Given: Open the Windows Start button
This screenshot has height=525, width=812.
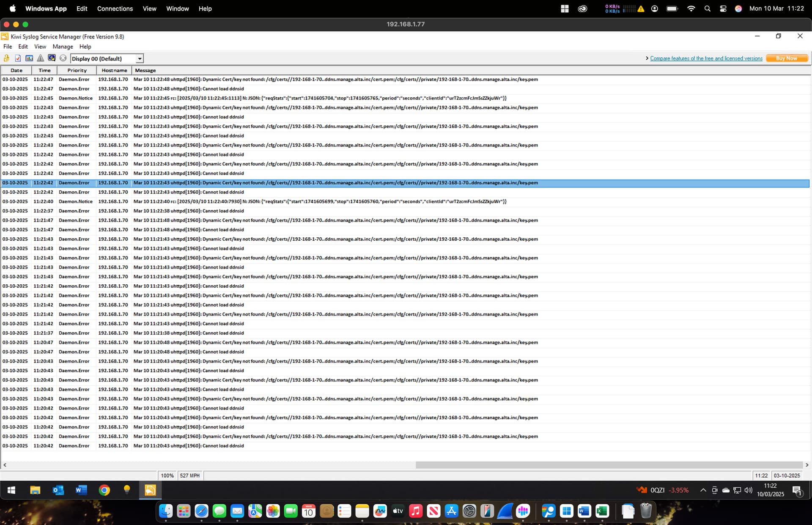Looking at the screenshot, I should click(x=11, y=490).
